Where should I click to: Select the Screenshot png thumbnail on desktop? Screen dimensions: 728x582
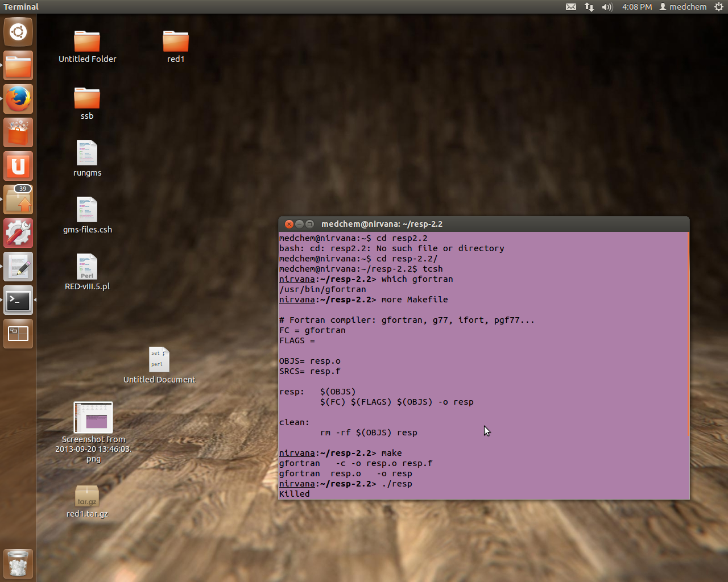[x=93, y=418]
